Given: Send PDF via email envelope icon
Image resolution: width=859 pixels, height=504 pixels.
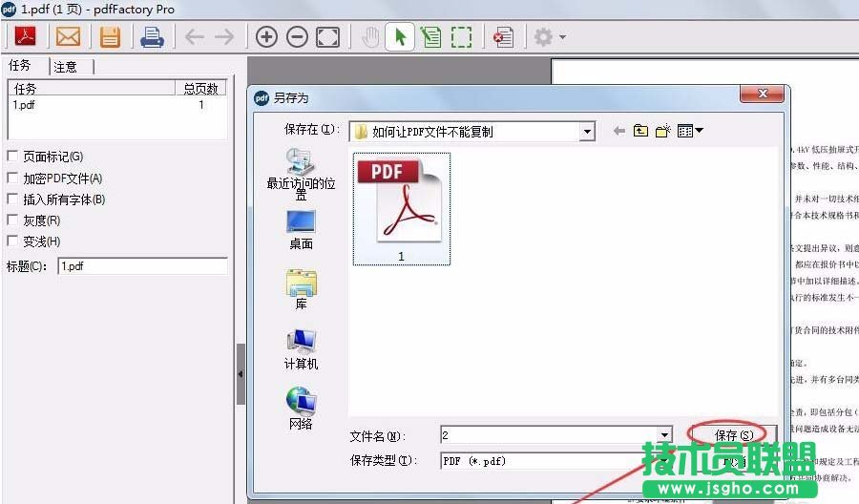Looking at the screenshot, I should (68, 37).
